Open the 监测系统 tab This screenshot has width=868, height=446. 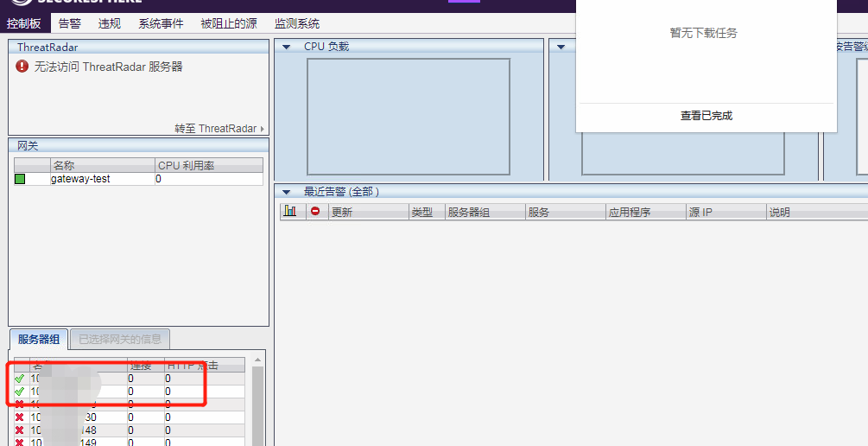(x=297, y=23)
